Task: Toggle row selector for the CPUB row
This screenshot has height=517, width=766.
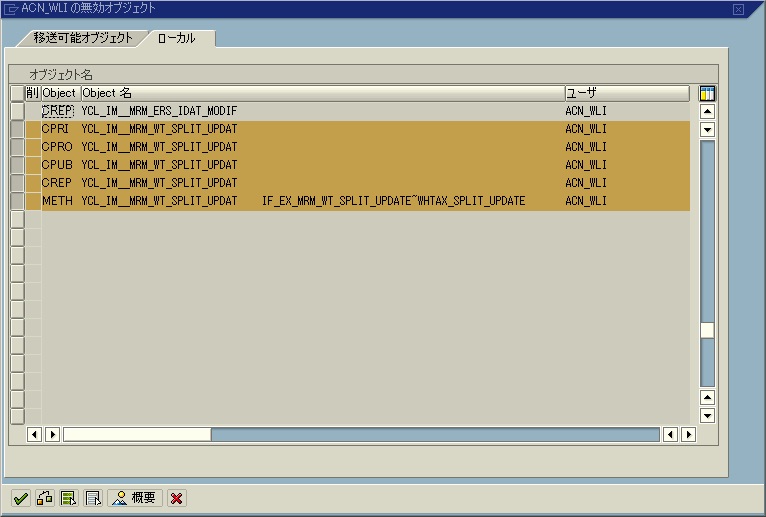Action: coord(18,165)
